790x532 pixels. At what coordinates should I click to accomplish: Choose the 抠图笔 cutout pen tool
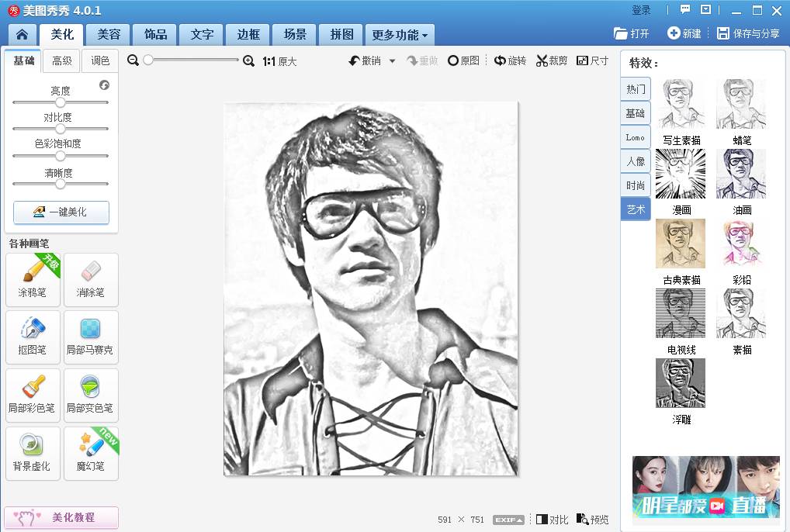point(33,337)
